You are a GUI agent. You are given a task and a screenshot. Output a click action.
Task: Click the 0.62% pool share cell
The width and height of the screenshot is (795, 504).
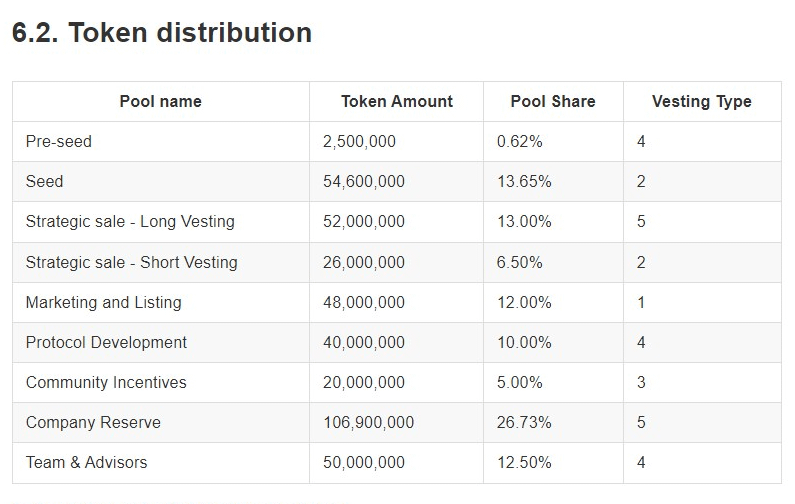point(519,142)
